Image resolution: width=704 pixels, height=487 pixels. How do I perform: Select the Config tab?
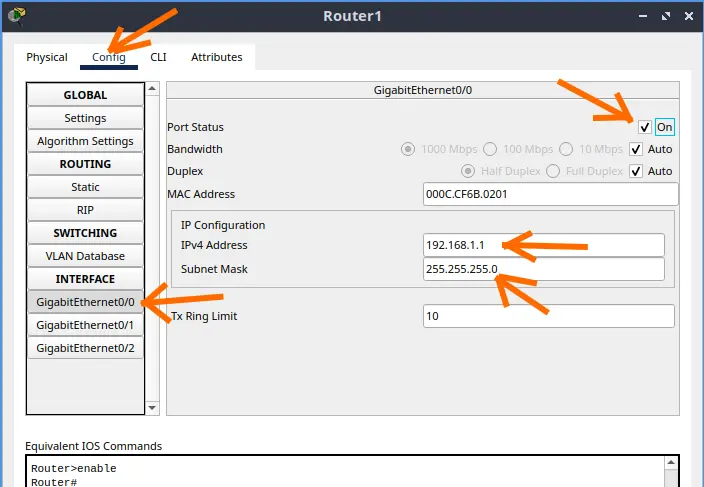tap(108, 57)
